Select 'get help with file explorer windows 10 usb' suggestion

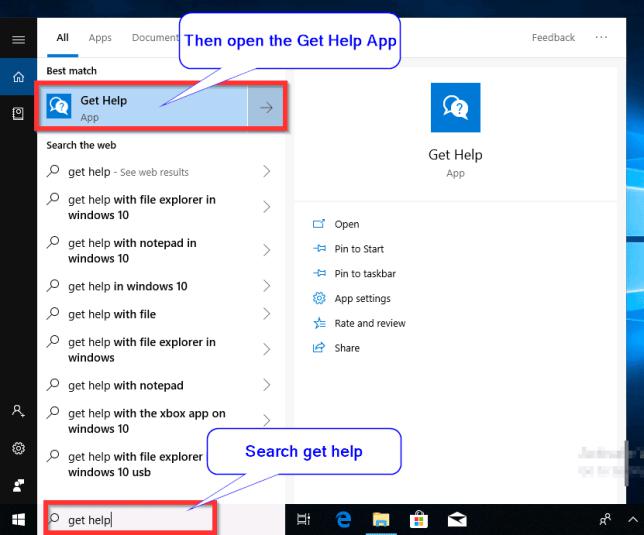click(136, 464)
